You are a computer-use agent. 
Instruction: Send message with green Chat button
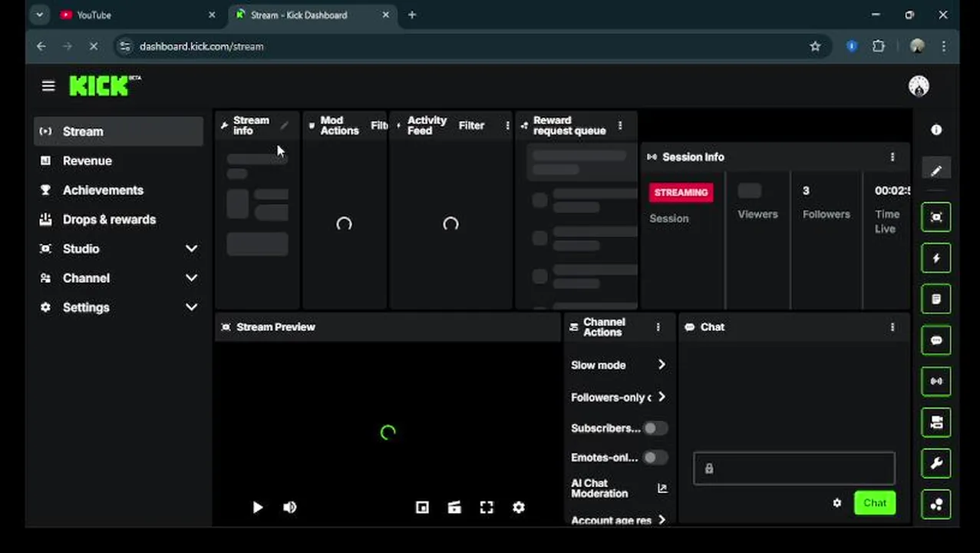875,503
